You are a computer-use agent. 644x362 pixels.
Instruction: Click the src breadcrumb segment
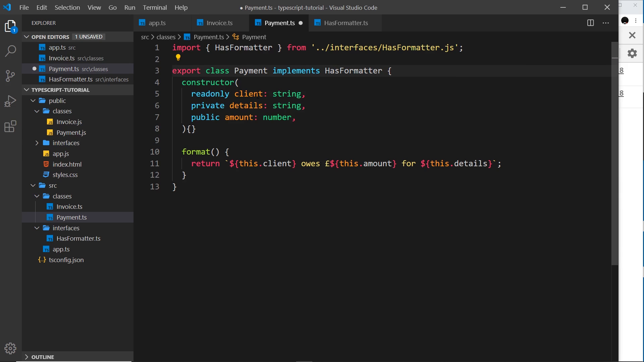coord(145,37)
